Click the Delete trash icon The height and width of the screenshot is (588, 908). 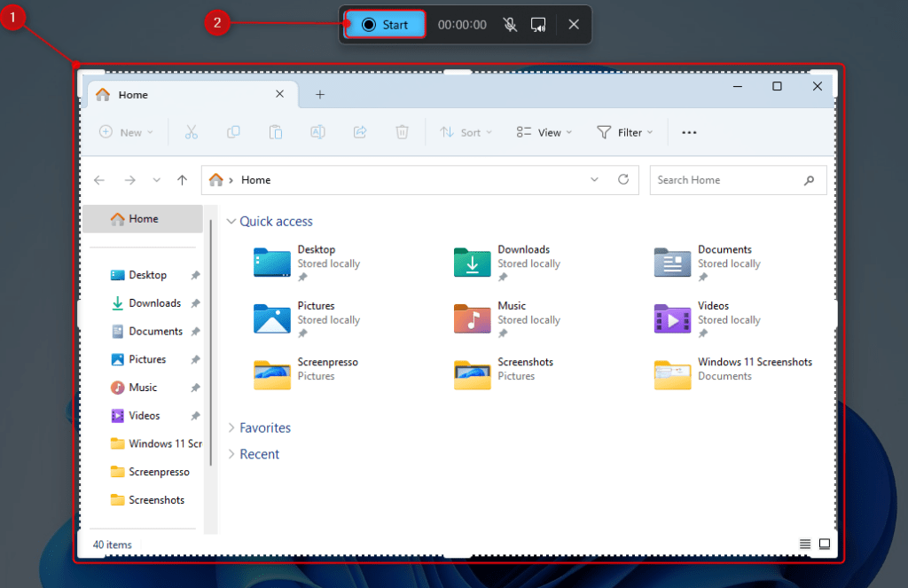[402, 132]
